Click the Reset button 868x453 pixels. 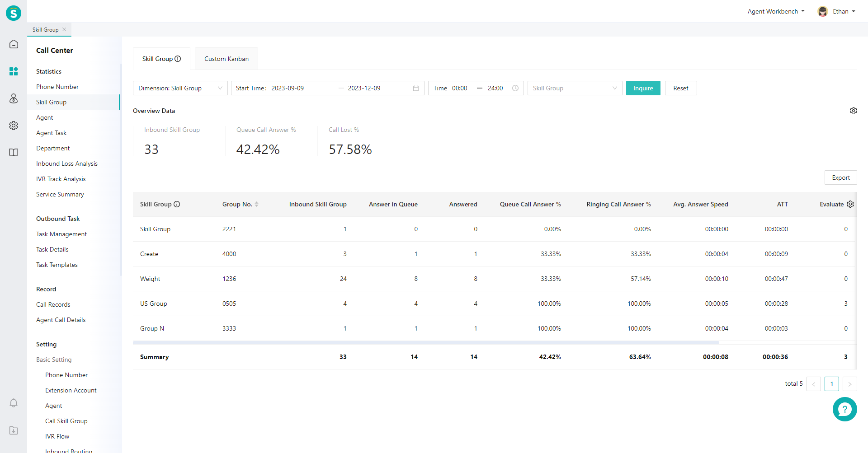(681, 88)
